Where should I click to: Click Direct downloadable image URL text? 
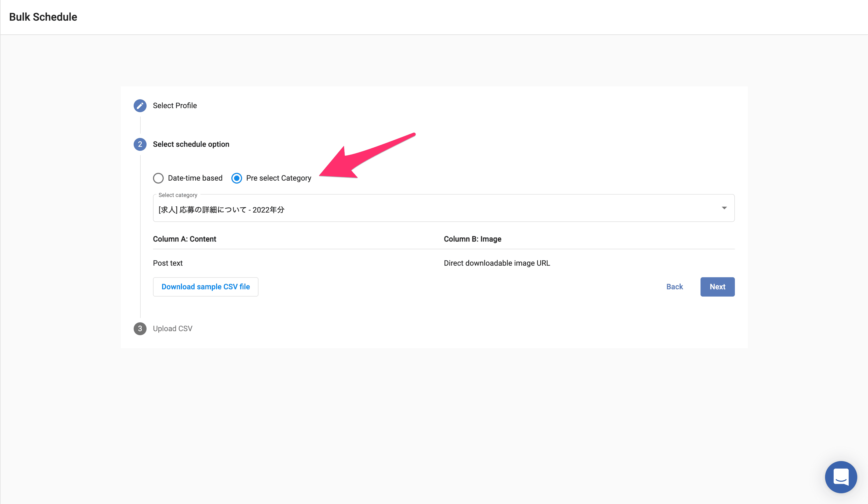(497, 263)
